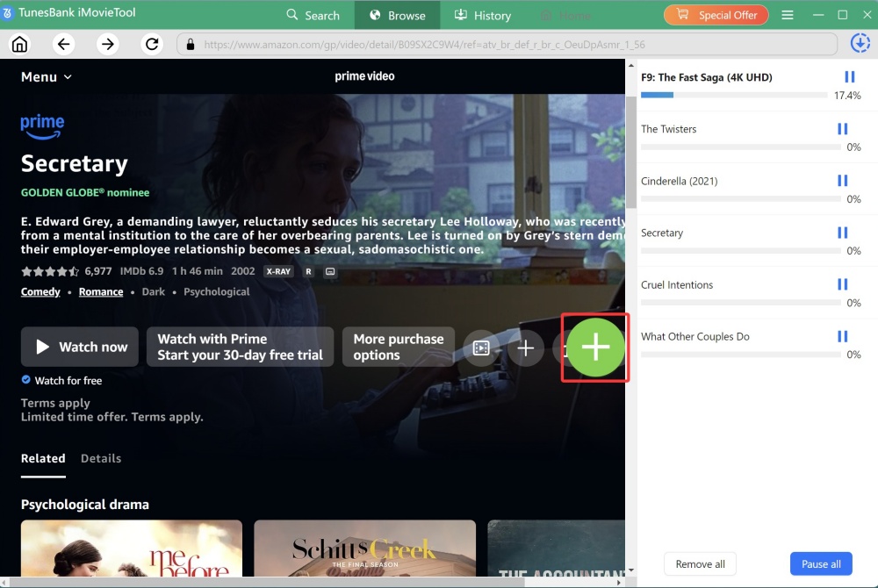The image size is (878, 588).
Task: Pause the F9: The Fast Saga download
Action: 849,77
